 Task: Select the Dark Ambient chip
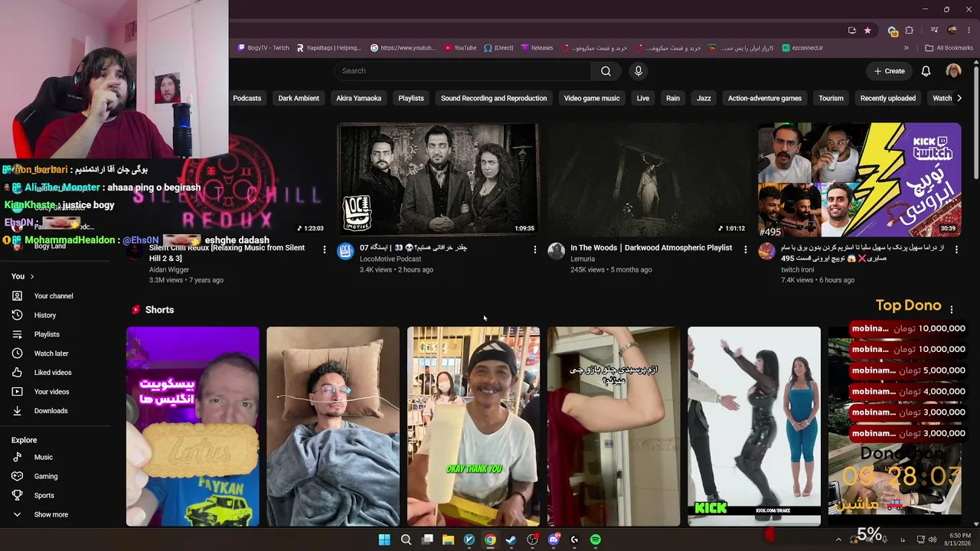pyautogui.click(x=299, y=98)
